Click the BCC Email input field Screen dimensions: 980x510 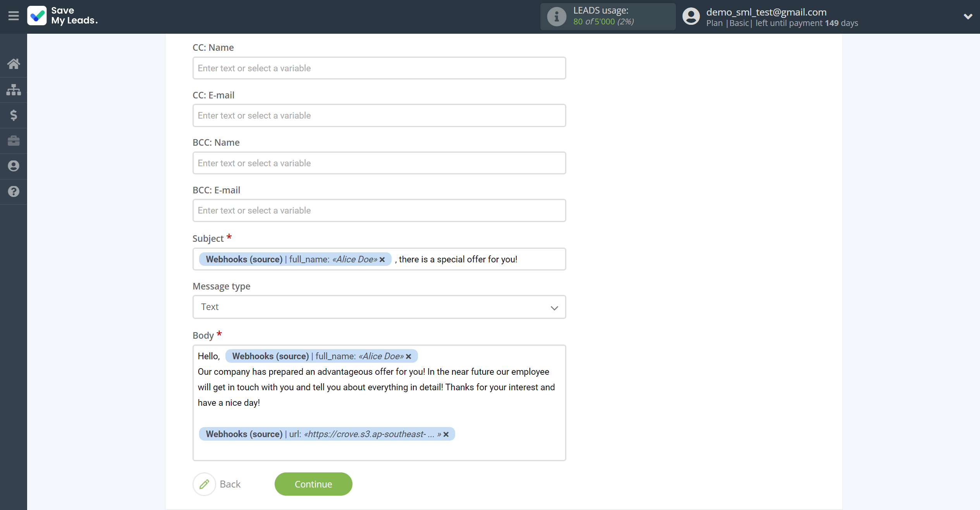click(379, 210)
